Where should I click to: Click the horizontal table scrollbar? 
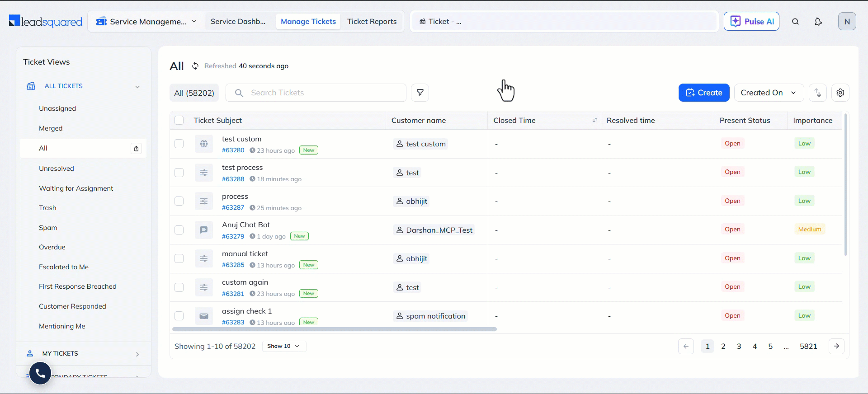[335, 329]
